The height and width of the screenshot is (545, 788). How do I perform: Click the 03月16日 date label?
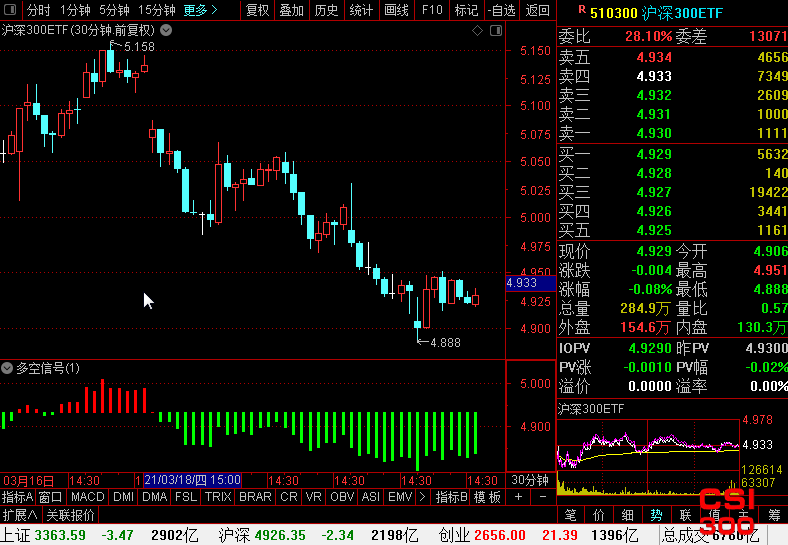click(x=28, y=481)
